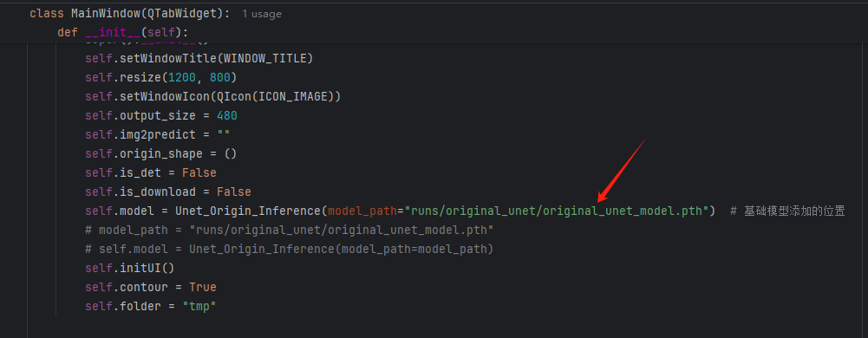Click the setWindowIcon method name

coord(165,97)
